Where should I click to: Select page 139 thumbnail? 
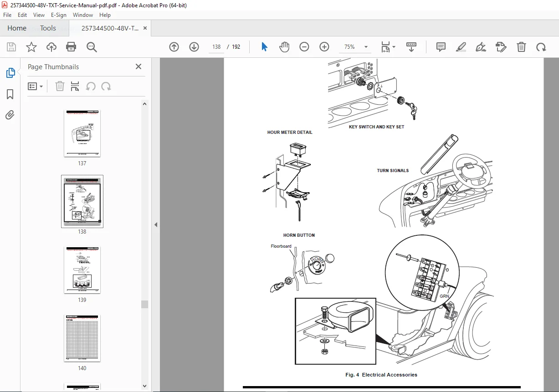(x=82, y=270)
